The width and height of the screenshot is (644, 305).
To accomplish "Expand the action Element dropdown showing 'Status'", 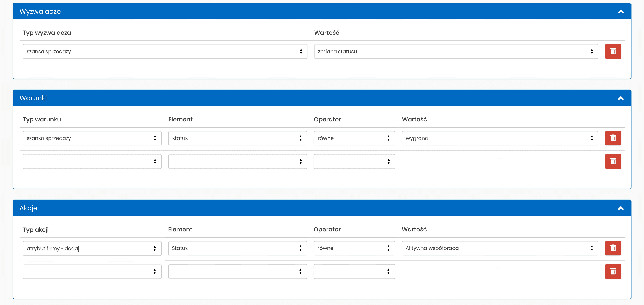I will click(237, 248).
